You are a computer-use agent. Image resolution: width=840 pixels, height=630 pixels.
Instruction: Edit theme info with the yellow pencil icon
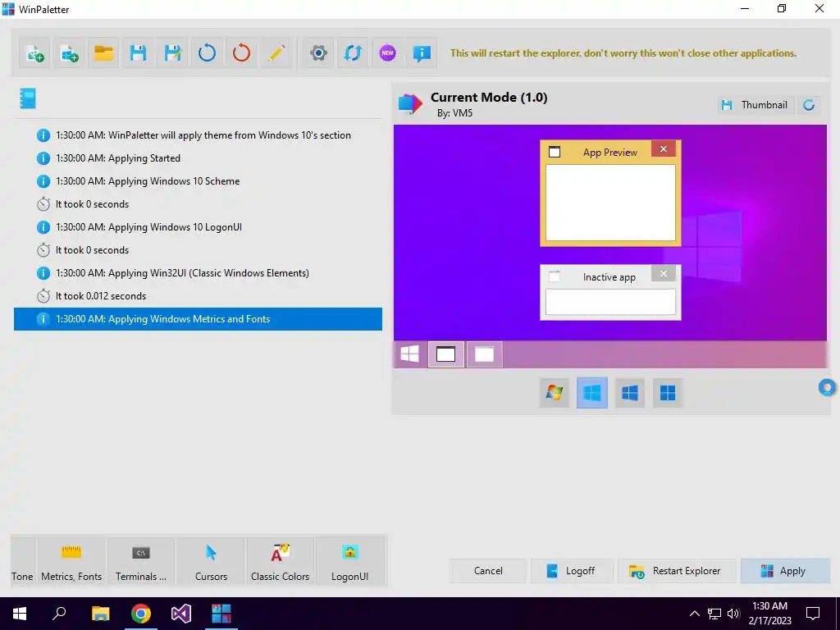coord(276,53)
